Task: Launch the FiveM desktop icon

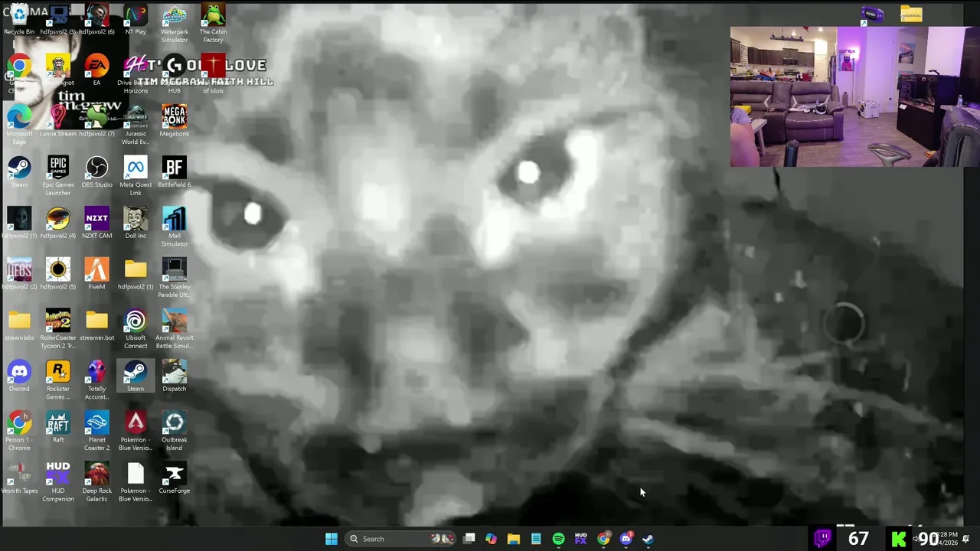Action: click(96, 275)
